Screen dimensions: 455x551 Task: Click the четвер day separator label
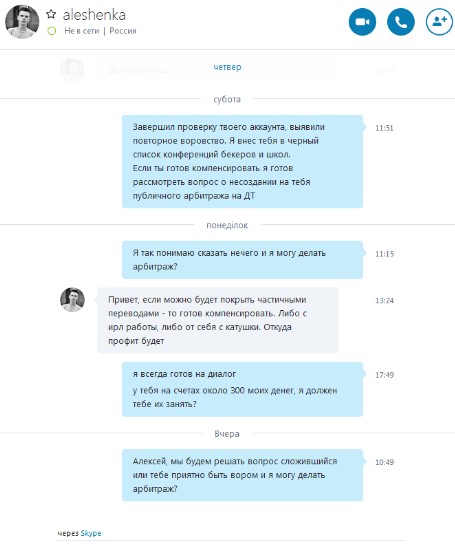click(227, 67)
